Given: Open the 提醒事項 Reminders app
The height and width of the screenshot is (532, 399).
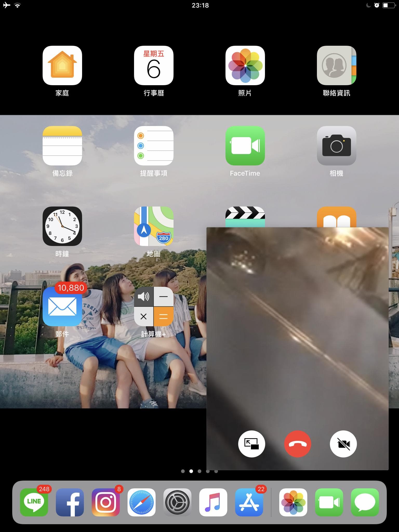Looking at the screenshot, I should click(x=154, y=146).
